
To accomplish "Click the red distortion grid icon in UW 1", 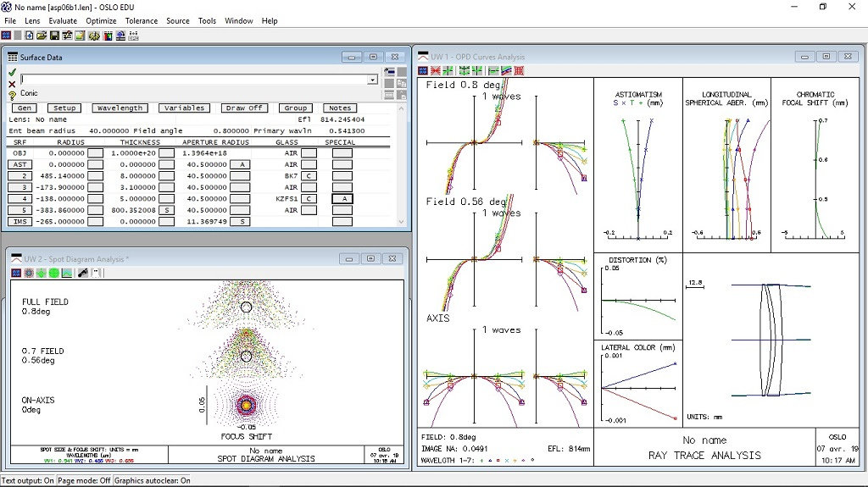I will (519, 71).
